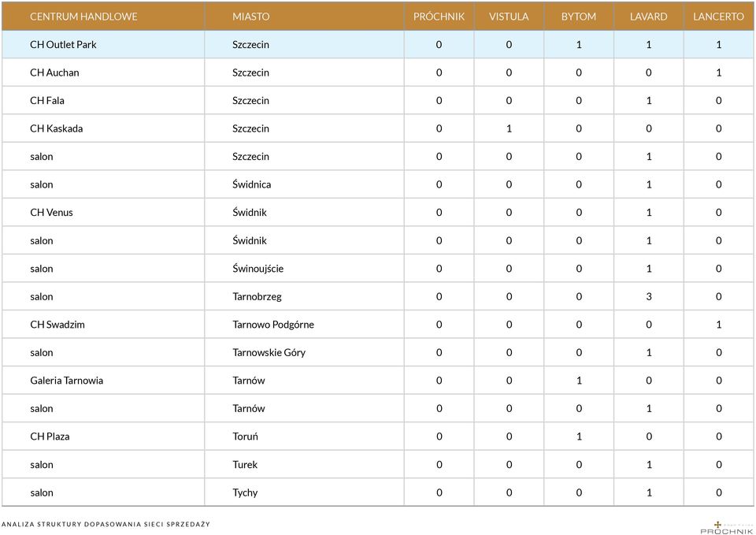
Task: Click the Tarnobrzeg city cell
Action: click(257, 297)
